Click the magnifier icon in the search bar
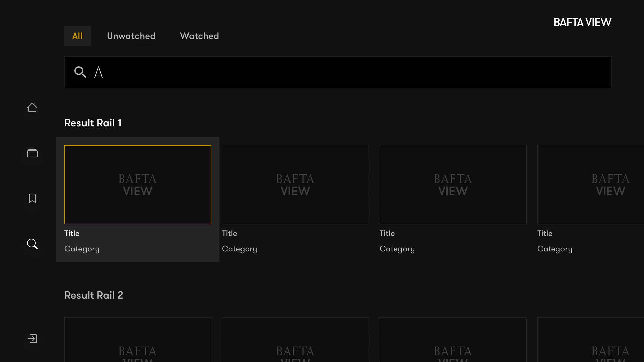The image size is (644, 362). click(80, 72)
